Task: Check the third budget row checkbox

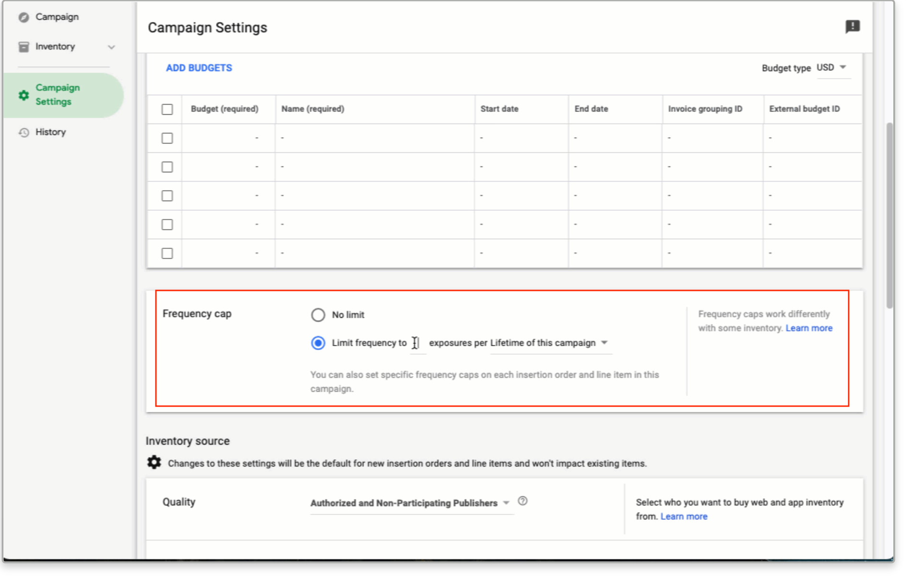Action: click(167, 196)
